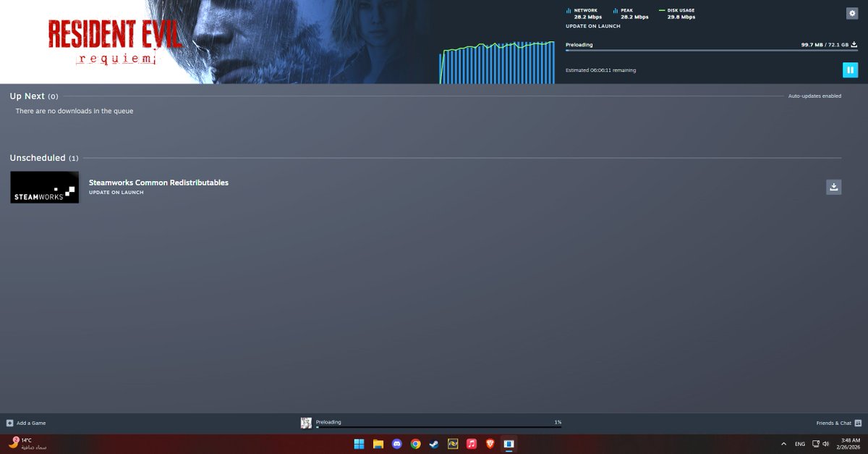Open the network status tray icon
This screenshot has width=868, height=454.
pyautogui.click(x=816, y=444)
